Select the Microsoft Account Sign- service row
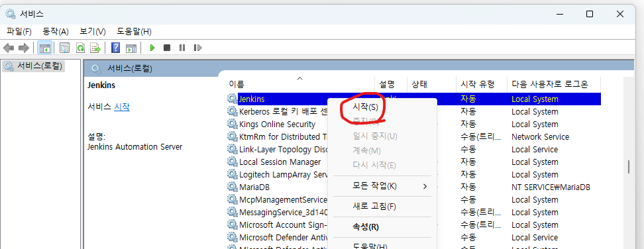644x249 pixels. coord(414,224)
